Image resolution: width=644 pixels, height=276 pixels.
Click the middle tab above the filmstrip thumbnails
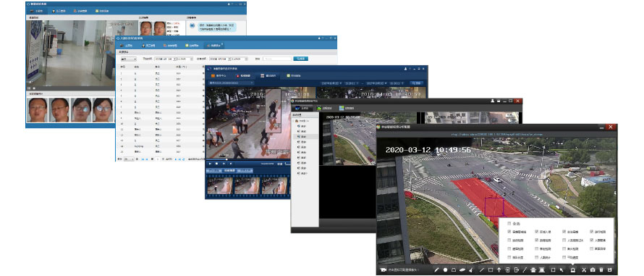pos(229,171)
